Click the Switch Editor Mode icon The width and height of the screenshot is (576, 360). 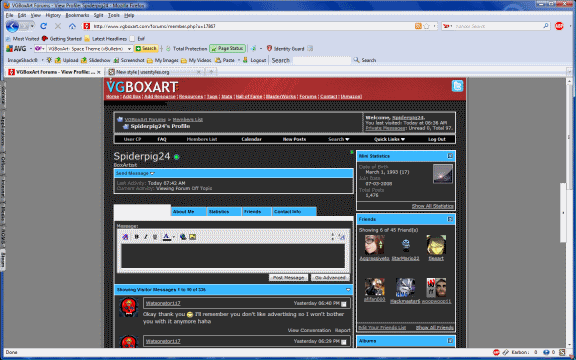342,237
